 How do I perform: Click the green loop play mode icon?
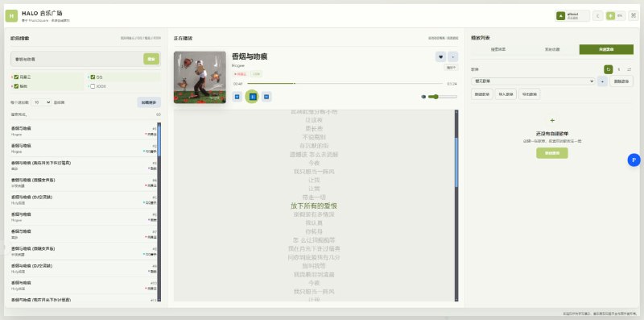(x=609, y=69)
